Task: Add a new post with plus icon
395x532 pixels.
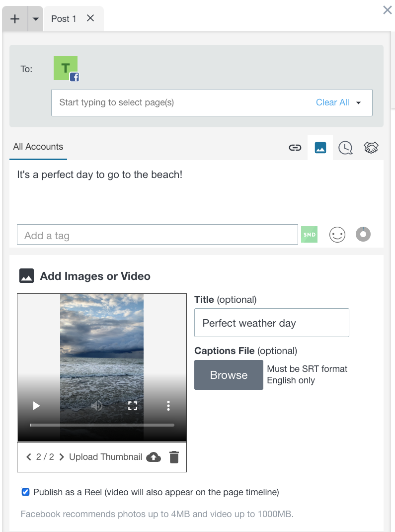Action: [15, 19]
